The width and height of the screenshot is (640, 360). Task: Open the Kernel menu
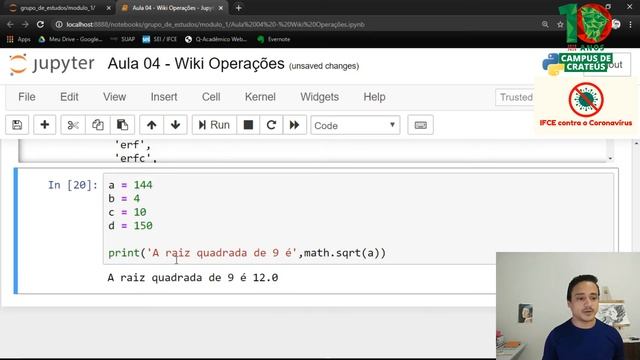point(260,97)
